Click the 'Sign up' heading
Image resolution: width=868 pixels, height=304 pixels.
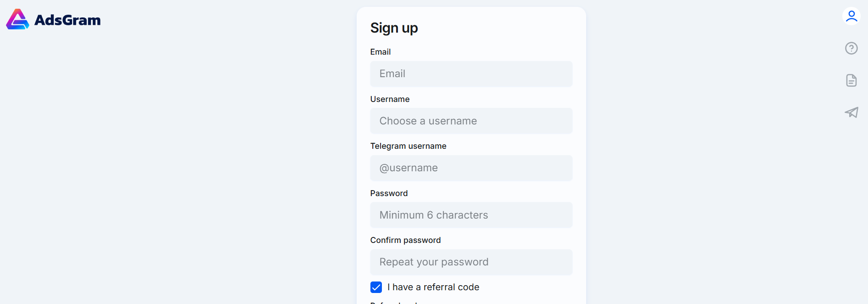(x=394, y=28)
